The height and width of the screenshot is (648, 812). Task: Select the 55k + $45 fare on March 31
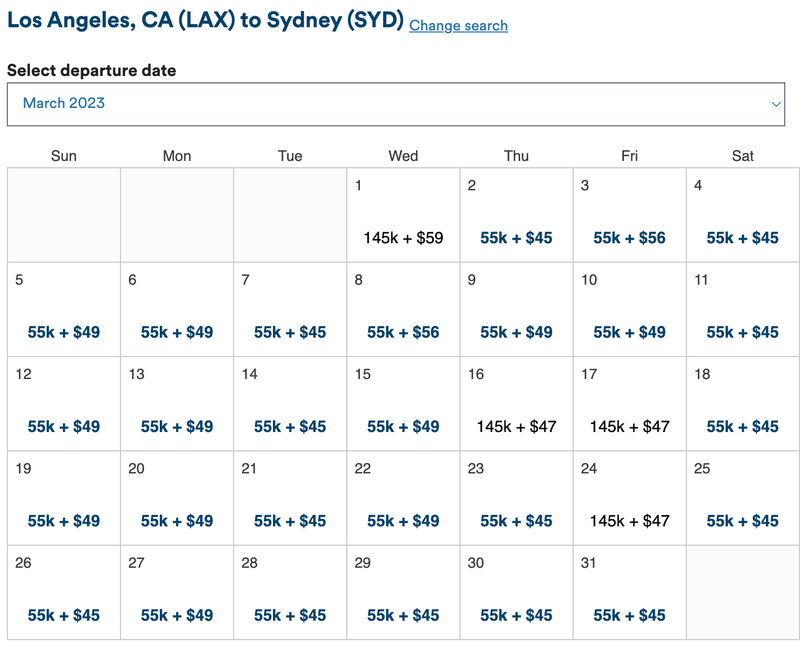pos(629,615)
